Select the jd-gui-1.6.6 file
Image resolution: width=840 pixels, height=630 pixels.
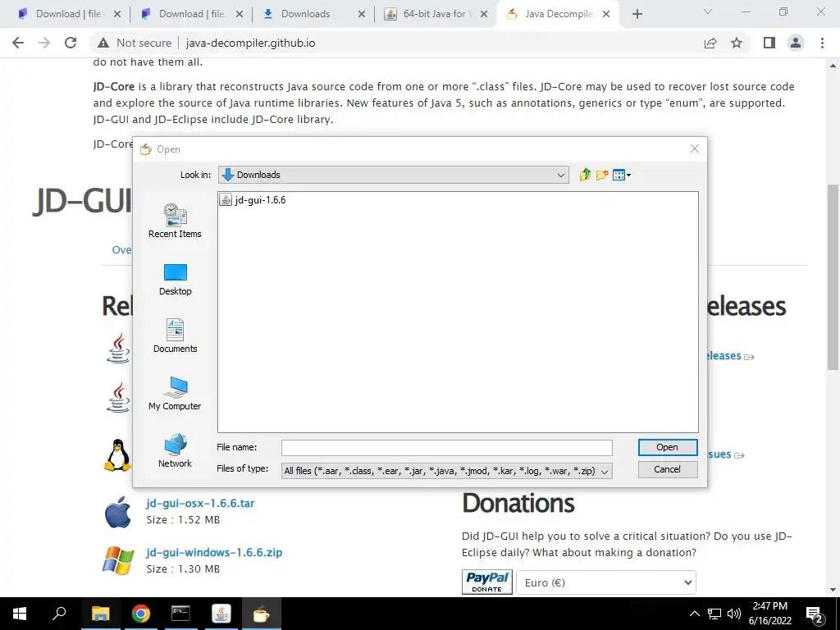(253, 200)
